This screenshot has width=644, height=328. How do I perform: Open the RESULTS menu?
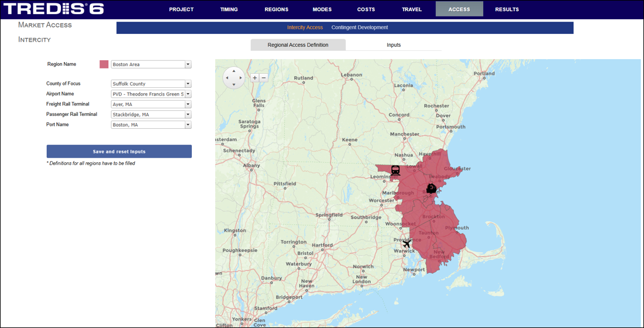[x=507, y=9]
